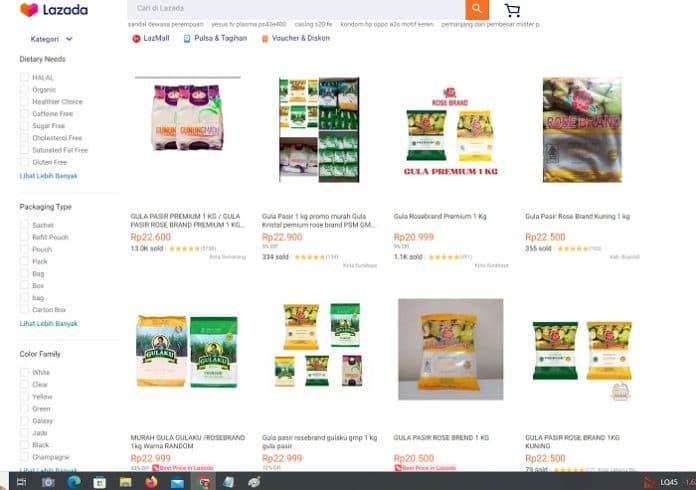Select the Yellow color family checkbox
This screenshot has height=490, width=696.
pos(24,396)
